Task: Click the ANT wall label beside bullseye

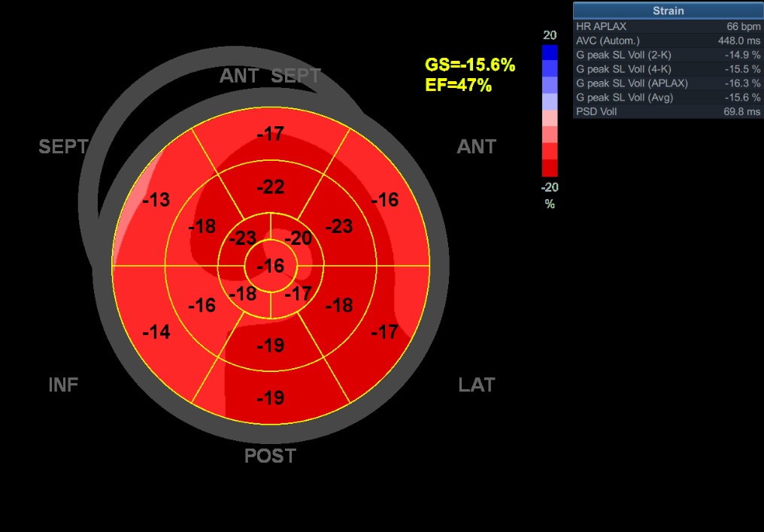Action: [476, 147]
